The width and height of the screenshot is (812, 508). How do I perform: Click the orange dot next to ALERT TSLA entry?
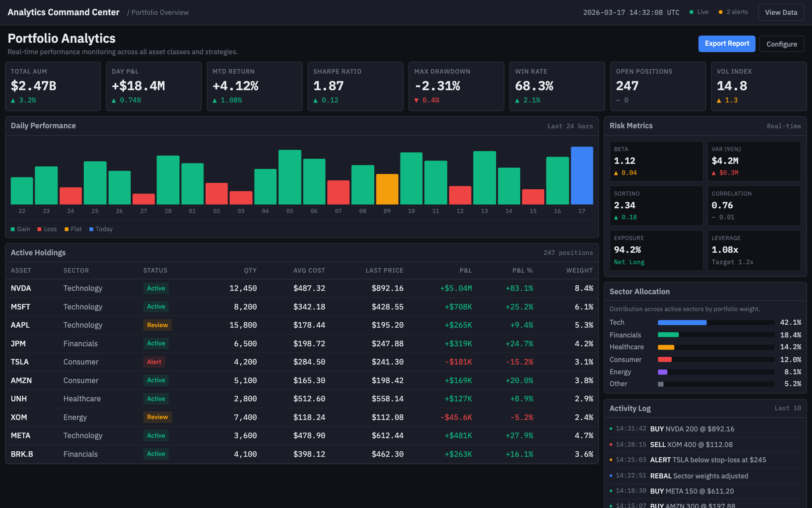coord(611,460)
